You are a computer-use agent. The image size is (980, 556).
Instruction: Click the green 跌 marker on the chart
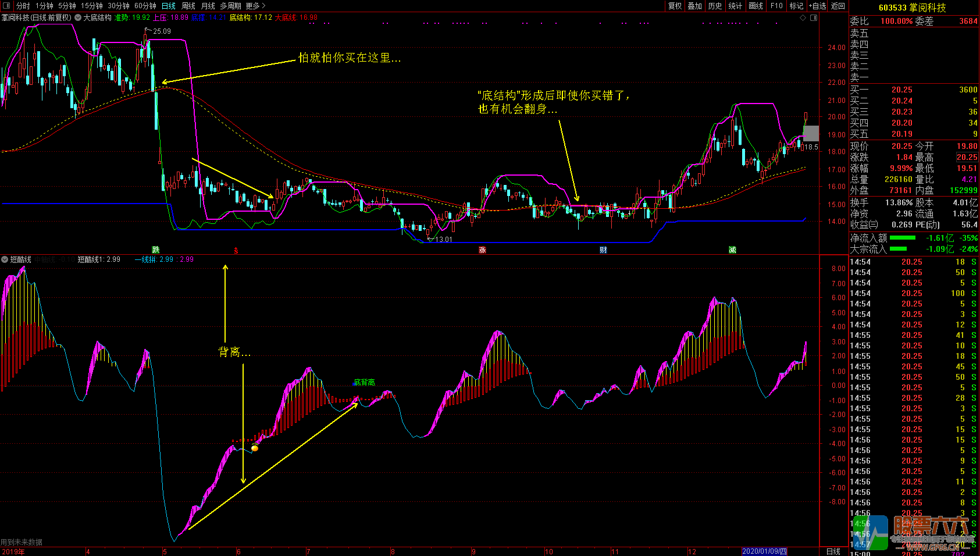(155, 250)
